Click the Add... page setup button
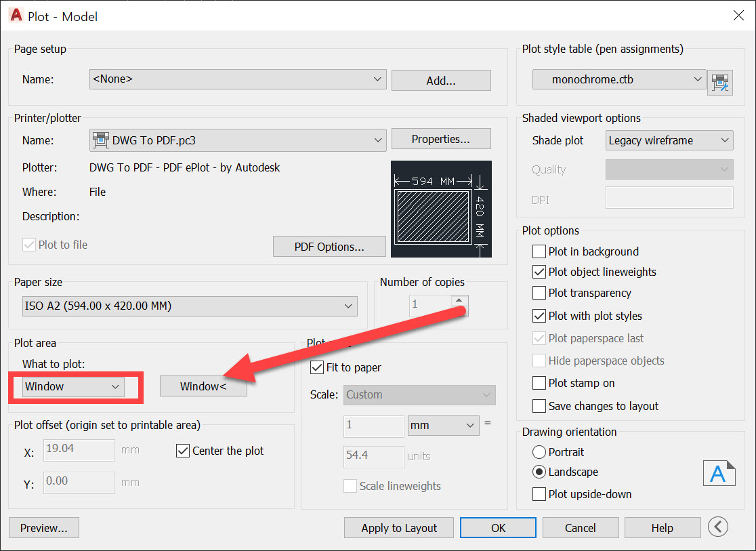 tap(441, 80)
